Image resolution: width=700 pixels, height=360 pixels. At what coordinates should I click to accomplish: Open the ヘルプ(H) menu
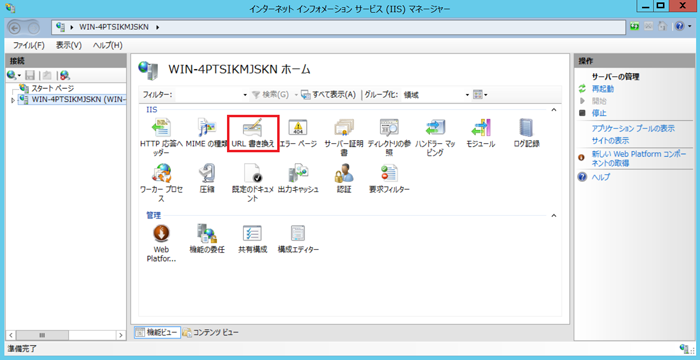coord(108,45)
